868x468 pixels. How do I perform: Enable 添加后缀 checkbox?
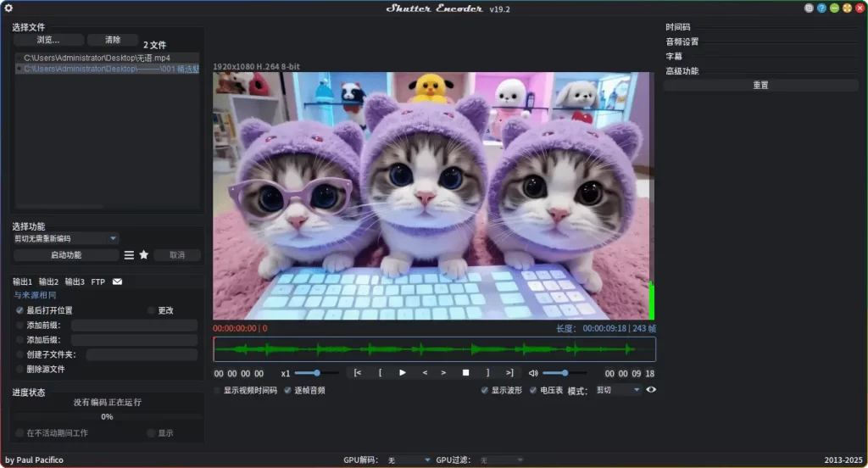coord(20,339)
